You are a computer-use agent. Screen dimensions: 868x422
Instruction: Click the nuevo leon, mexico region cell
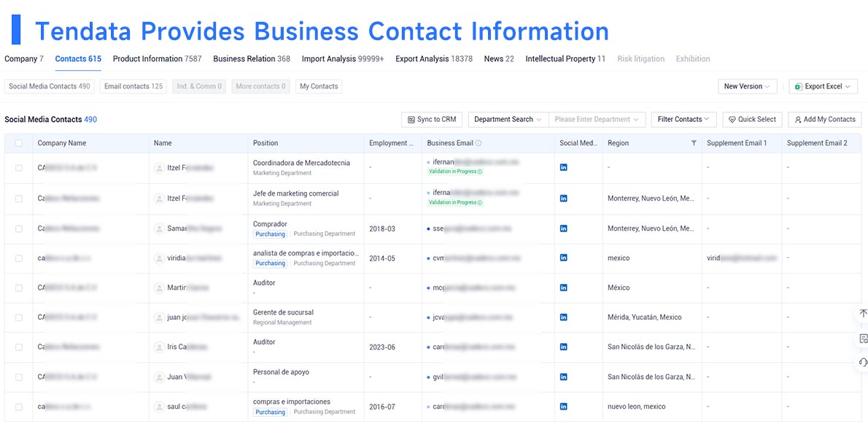[637, 407]
